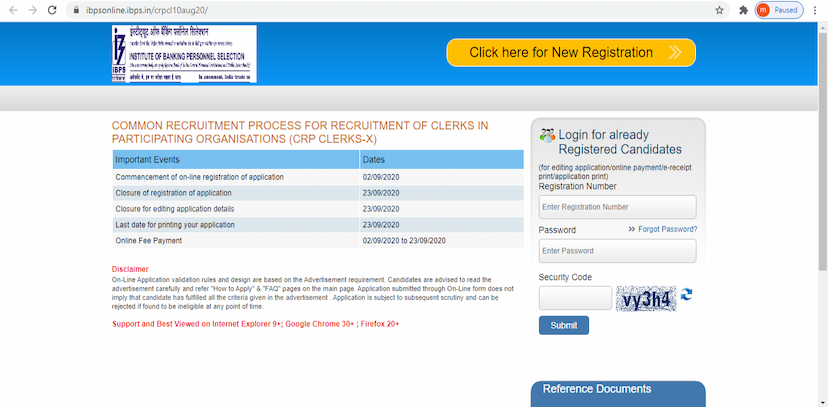
Task: Select Commencement of on-line registration row text
Action: [200, 177]
